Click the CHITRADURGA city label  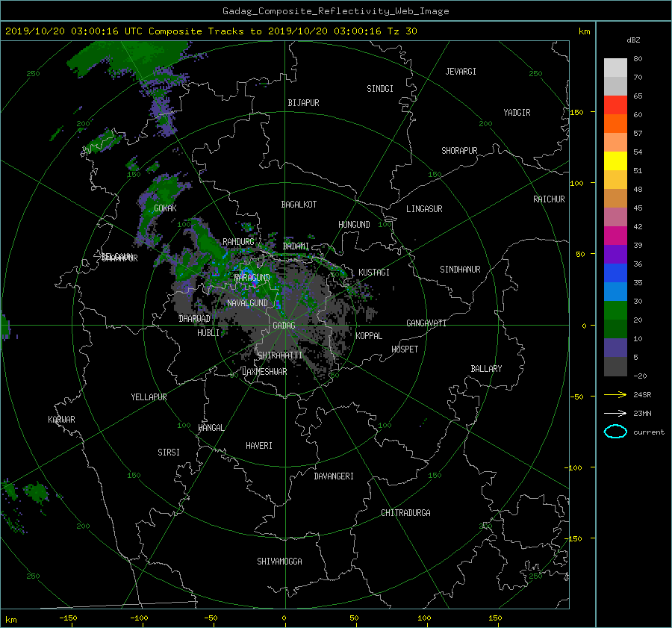coord(406,513)
